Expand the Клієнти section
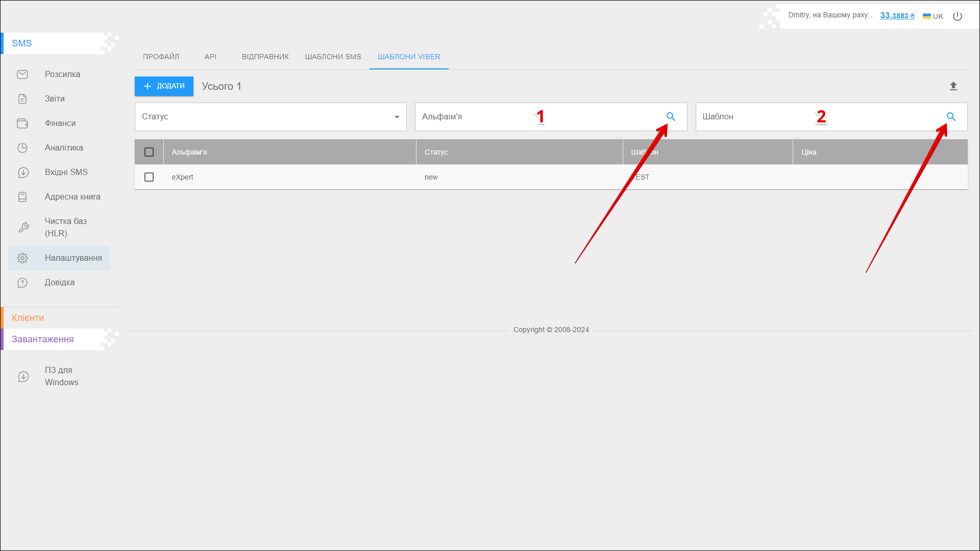The height and width of the screenshot is (551, 980). click(28, 318)
